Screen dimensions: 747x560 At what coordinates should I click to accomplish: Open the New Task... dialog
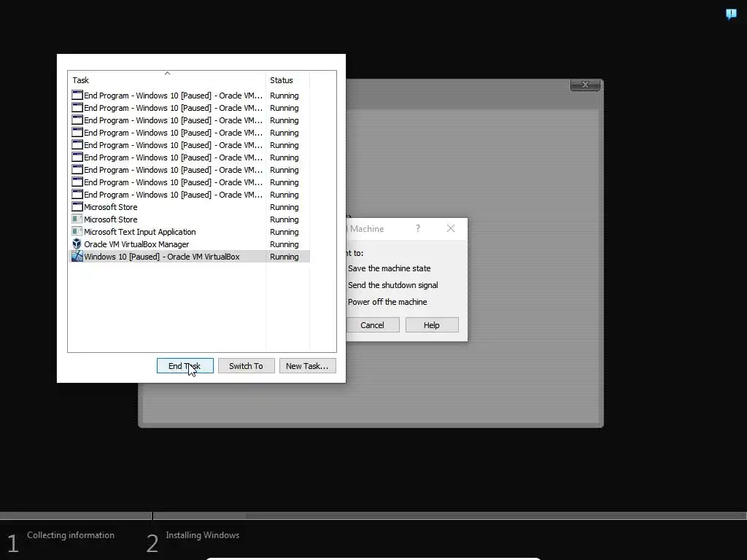tap(307, 366)
